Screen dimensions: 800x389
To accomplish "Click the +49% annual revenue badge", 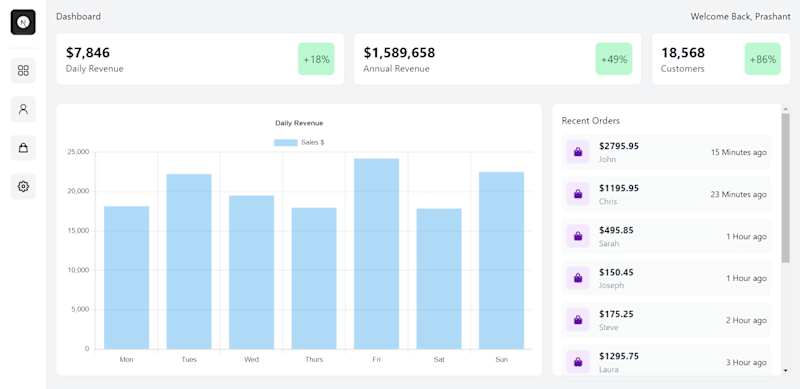I will pos(614,59).
